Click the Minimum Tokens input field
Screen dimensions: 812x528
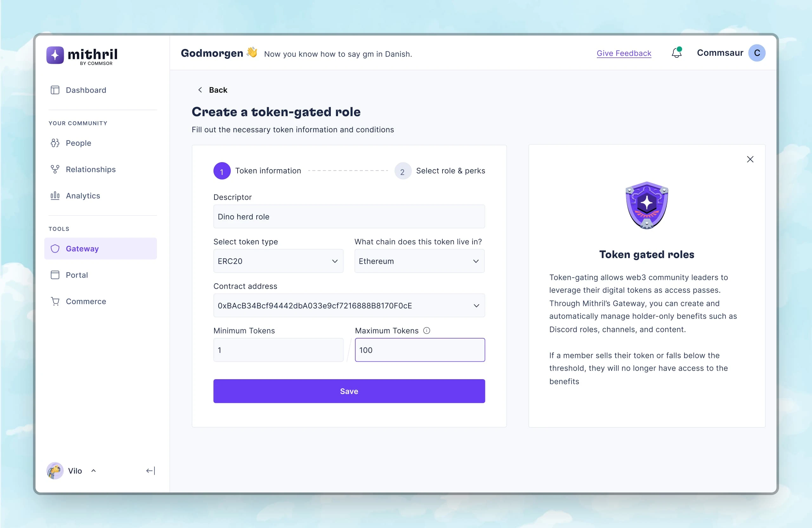point(278,350)
